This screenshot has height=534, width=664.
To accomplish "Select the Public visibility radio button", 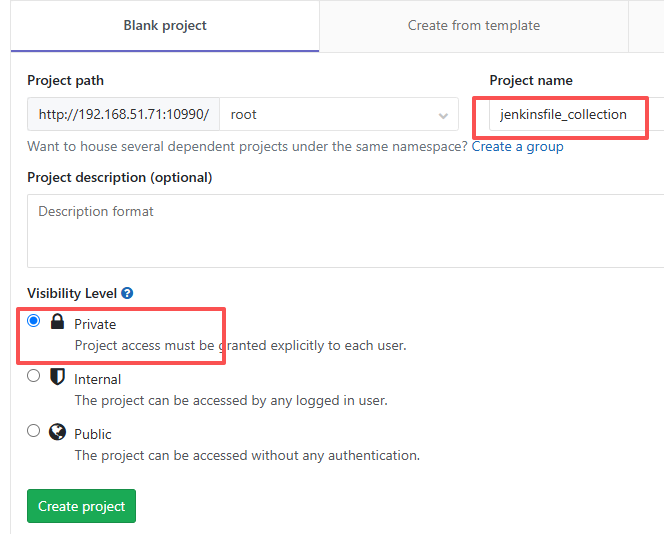I will pos(33,431).
